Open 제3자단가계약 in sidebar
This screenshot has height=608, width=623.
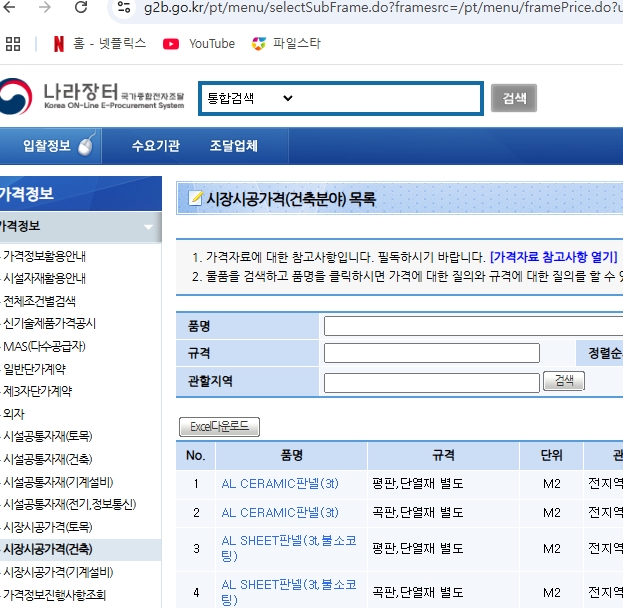pyautogui.click(x=38, y=391)
